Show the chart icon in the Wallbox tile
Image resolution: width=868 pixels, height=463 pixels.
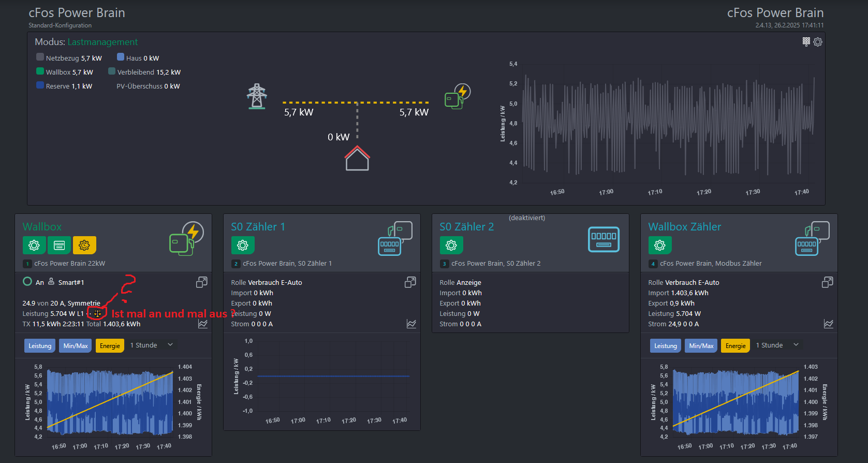point(203,324)
